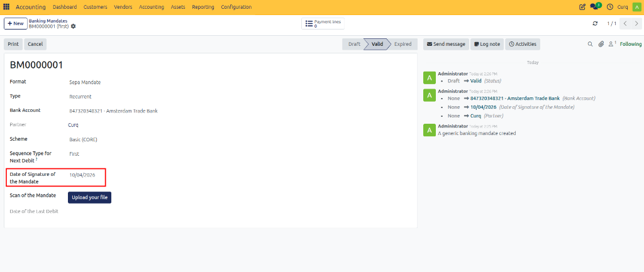Click 'A generic banking mandate created' message

coord(477,133)
